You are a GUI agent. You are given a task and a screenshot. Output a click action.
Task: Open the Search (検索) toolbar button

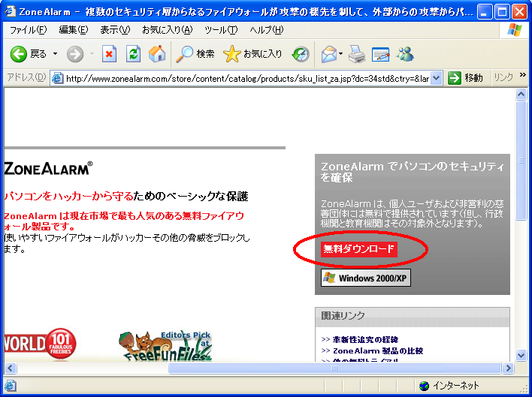195,54
